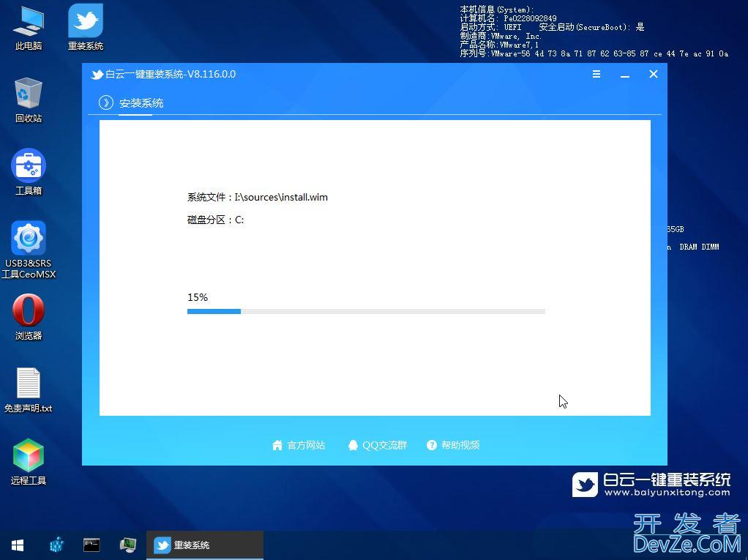Open the QQ交流群 link

point(378,445)
